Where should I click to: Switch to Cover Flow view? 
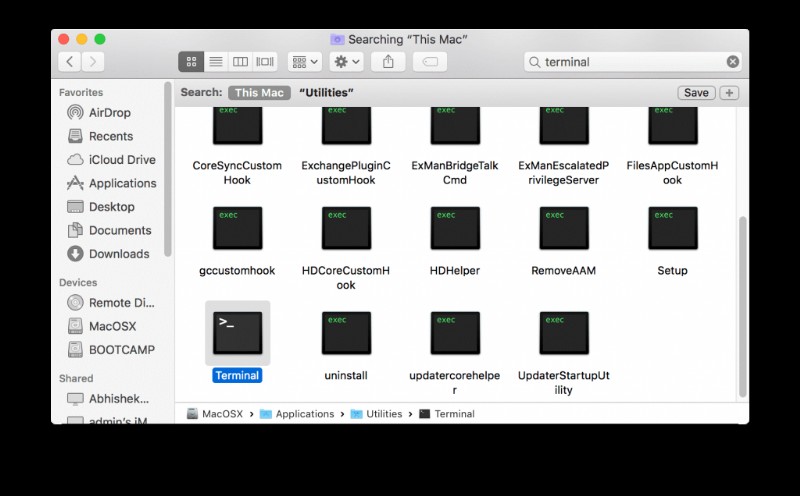[x=265, y=62]
